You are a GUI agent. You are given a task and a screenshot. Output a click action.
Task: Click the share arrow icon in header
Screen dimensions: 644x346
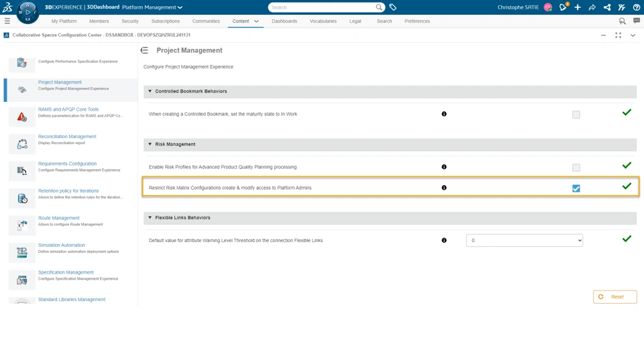pyautogui.click(x=592, y=7)
